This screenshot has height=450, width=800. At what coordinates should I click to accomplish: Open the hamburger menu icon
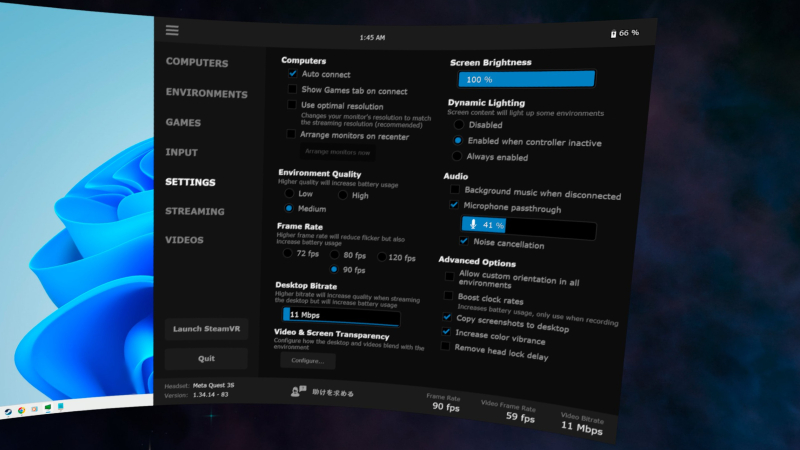[x=172, y=30]
